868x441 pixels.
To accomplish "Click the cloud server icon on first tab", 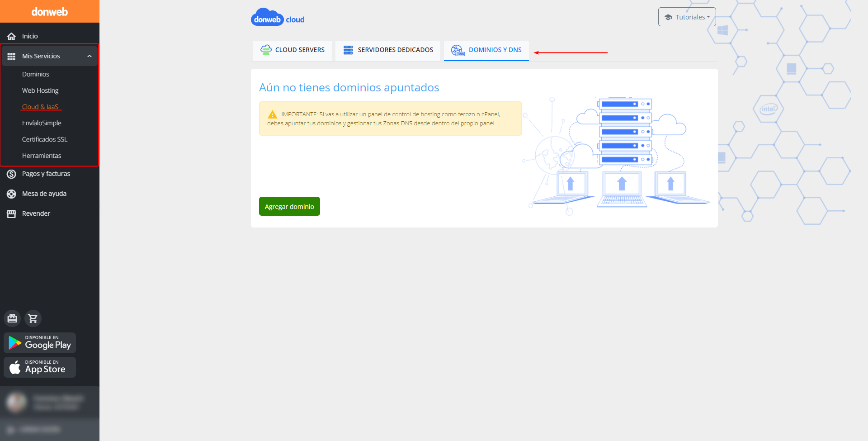I will coord(266,50).
